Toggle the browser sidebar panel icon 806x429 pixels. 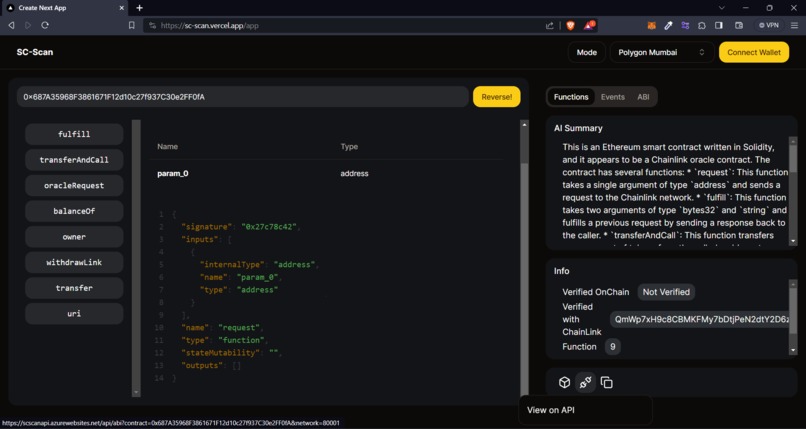719,25
